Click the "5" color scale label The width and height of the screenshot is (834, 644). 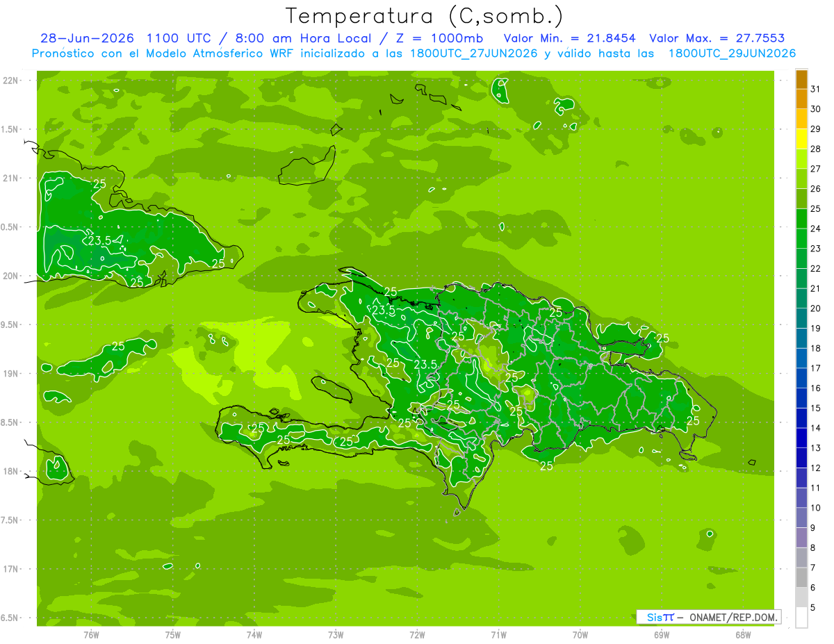pos(813,608)
